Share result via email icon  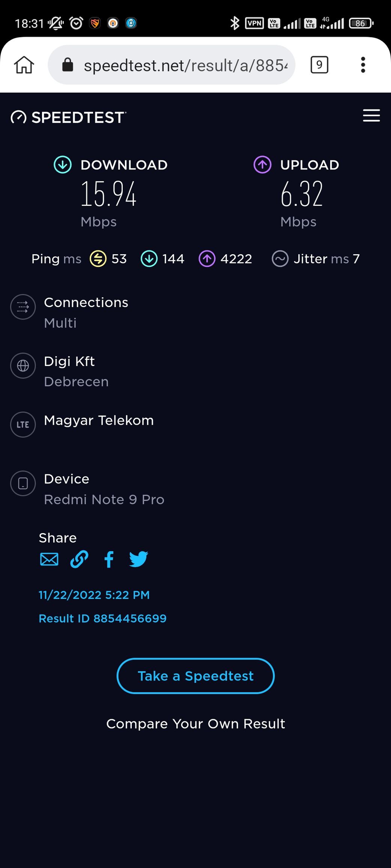(49, 559)
